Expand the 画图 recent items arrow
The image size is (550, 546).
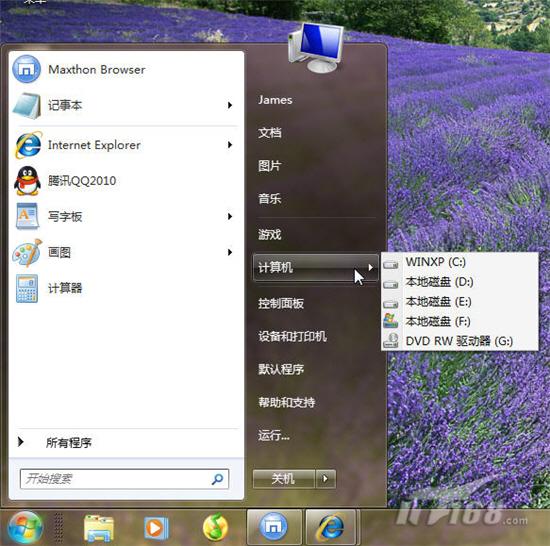tap(230, 252)
